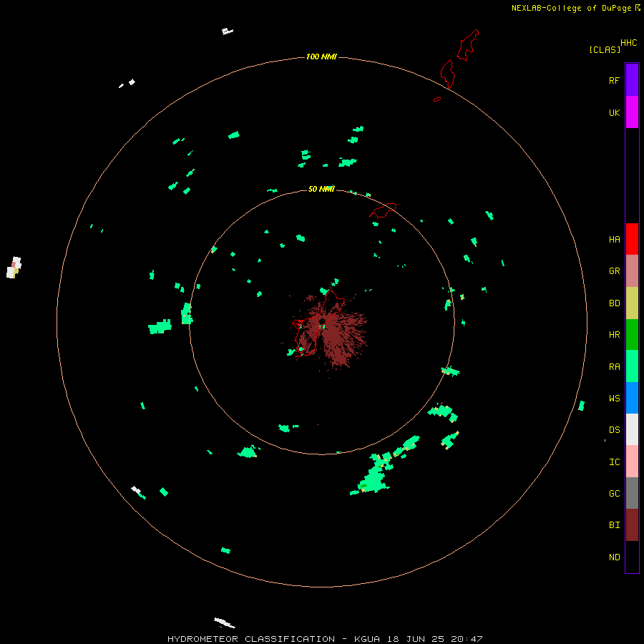Click the black radar site dot at center
This screenshot has width=644, height=644.
coord(322,321)
